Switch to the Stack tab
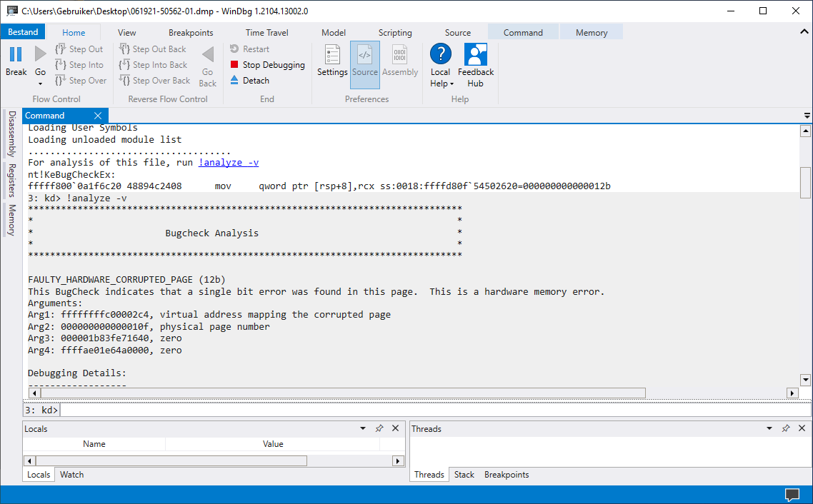This screenshot has width=813, height=504. tap(464, 475)
